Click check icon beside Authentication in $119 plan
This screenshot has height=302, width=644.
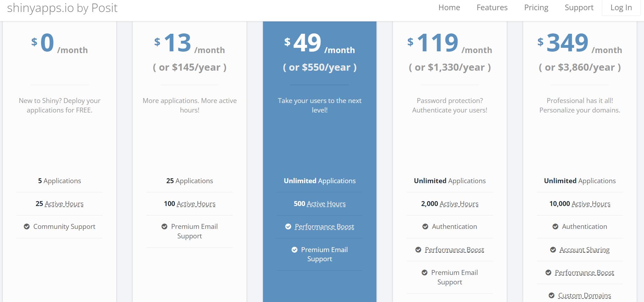click(425, 227)
